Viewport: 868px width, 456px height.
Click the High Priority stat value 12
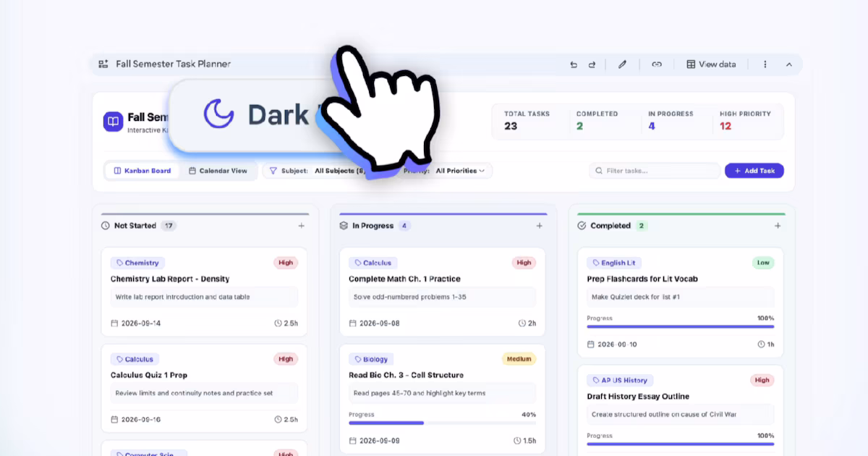pos(726,126)
